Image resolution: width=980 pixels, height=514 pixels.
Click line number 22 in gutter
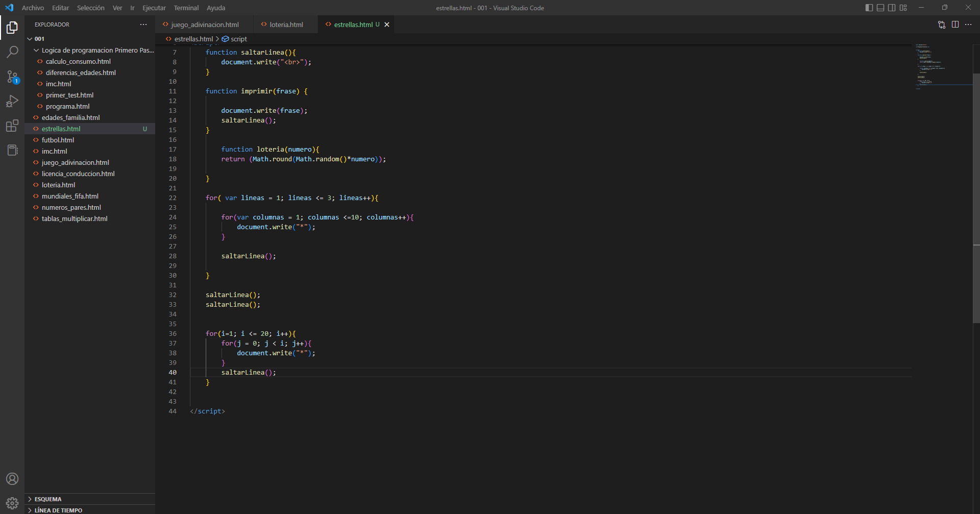click(173, 198)
